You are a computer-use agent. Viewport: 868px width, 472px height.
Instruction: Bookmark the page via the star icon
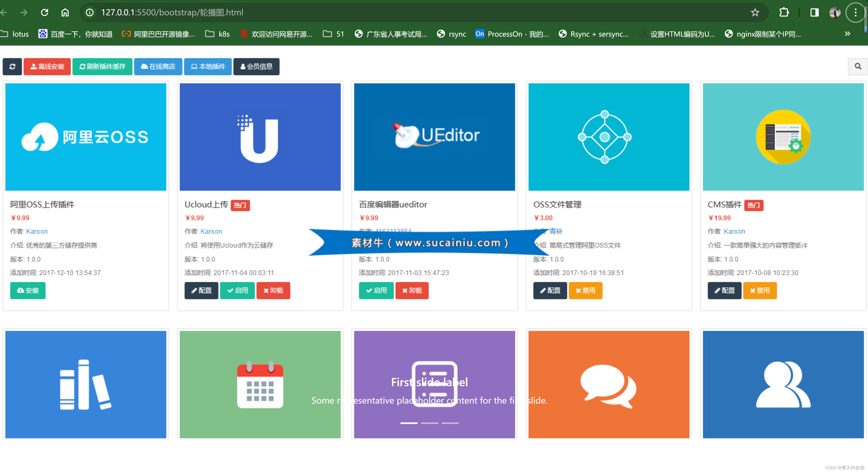coord(755,13)
